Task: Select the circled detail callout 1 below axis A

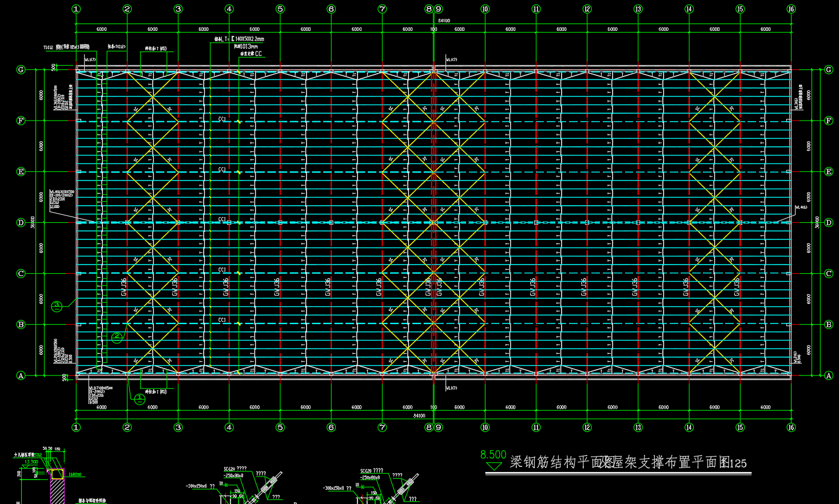Action: coord(140,399)
